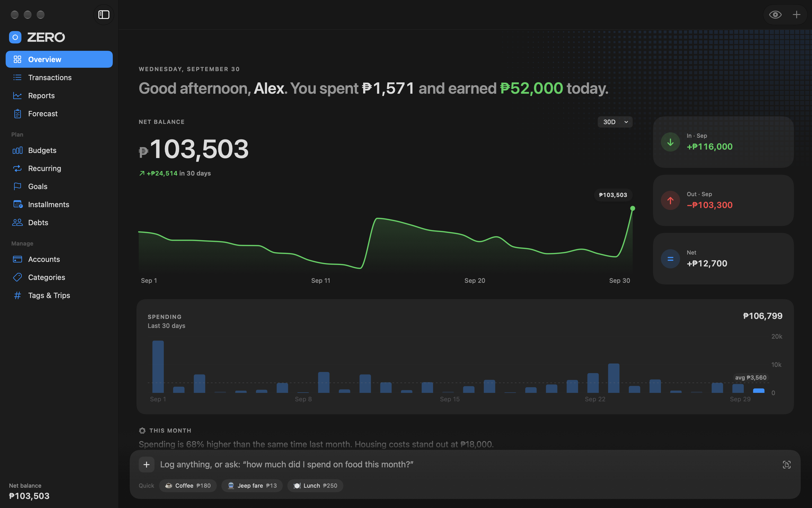
Task: Click the −₱103,300 outgoing amount
Action: coord(709,205)
